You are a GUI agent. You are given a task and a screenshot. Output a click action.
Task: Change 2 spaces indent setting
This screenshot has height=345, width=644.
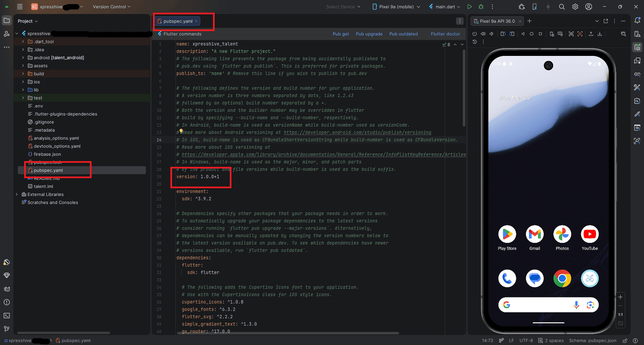click(x=551, y=341)
